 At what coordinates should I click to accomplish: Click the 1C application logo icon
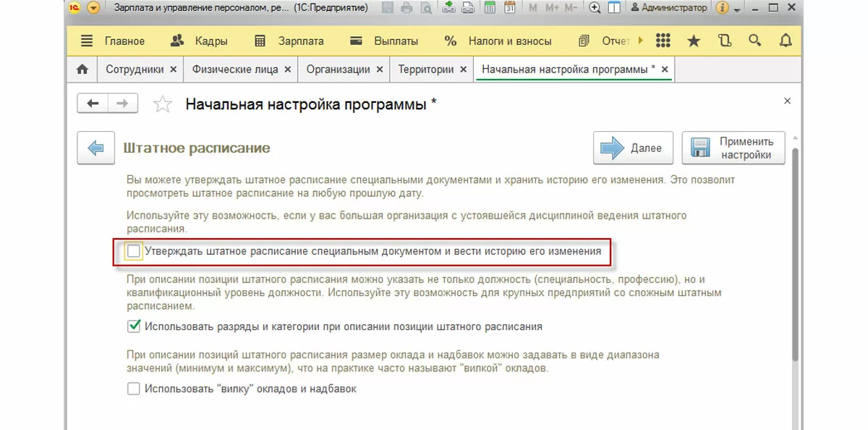pyautogui.click(x=75, y=8)
